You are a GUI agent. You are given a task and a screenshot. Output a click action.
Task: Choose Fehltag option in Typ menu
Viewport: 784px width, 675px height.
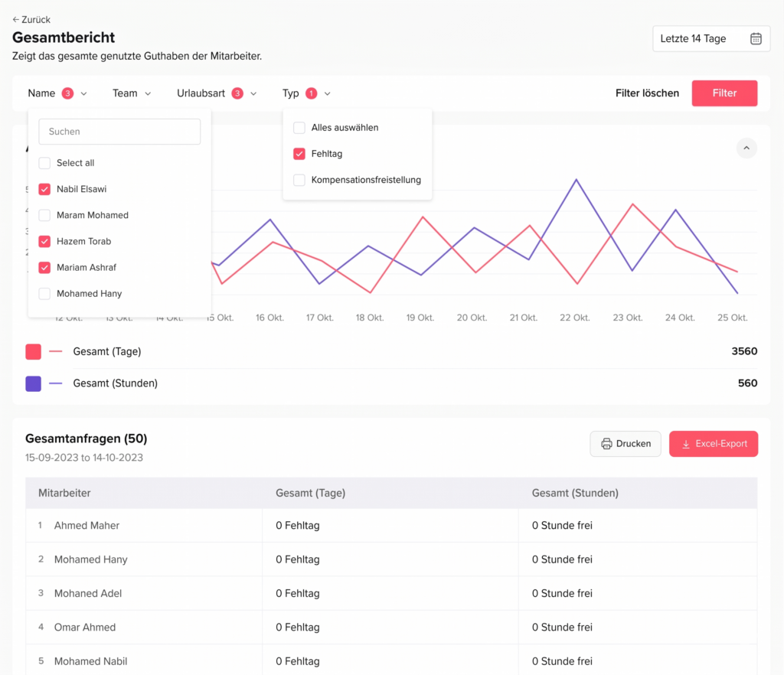(x=299, y=154)
